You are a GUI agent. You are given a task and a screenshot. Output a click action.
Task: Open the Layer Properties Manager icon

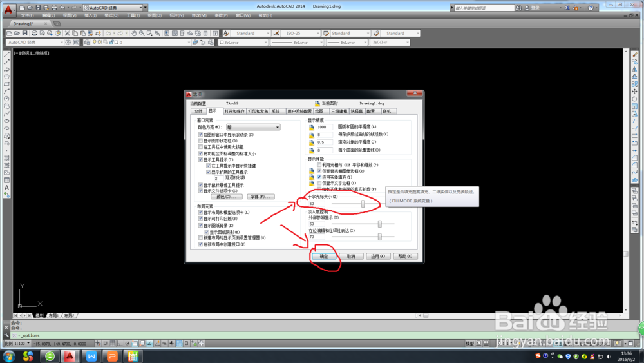coord(87,43)
